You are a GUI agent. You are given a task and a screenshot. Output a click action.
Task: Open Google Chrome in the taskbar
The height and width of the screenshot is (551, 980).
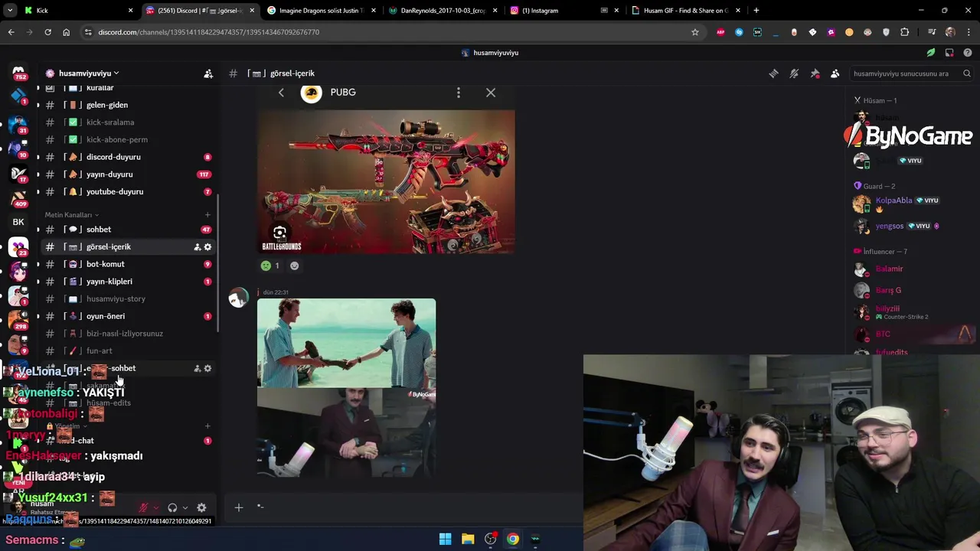(513, 540)
